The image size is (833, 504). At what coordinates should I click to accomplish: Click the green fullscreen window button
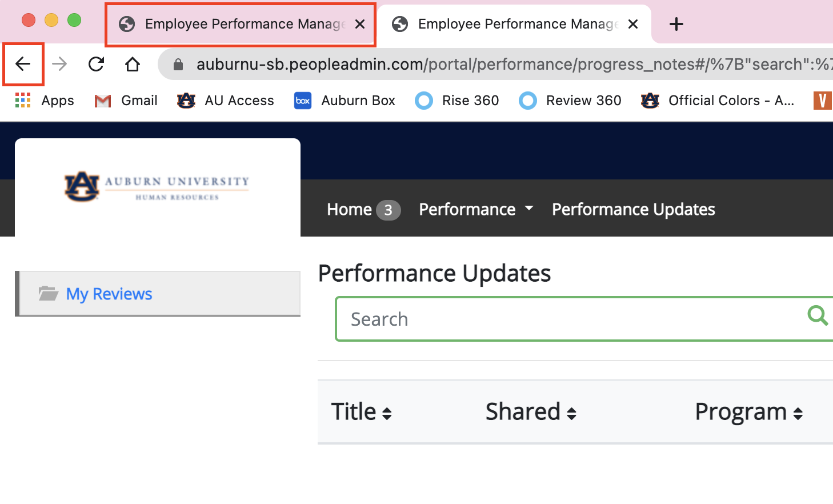74,21
